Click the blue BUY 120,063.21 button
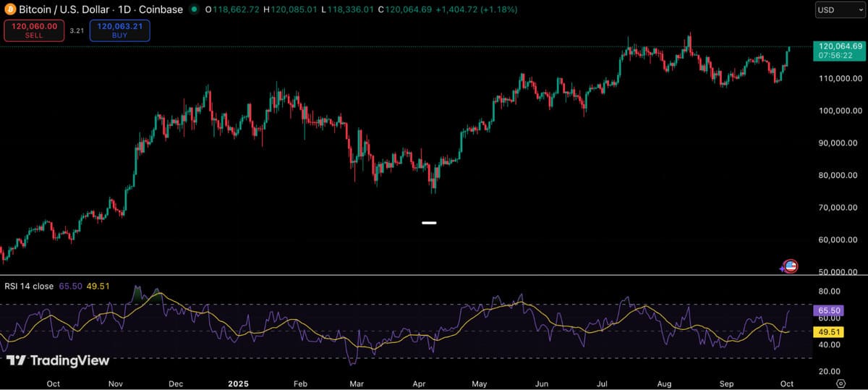Screen dimensions: 868x390 pyautogui.click(x=119, y=30)
